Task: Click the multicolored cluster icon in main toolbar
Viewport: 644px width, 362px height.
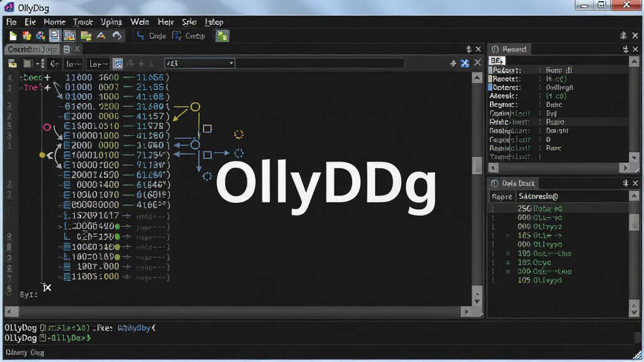Action: tap(40, 36)
